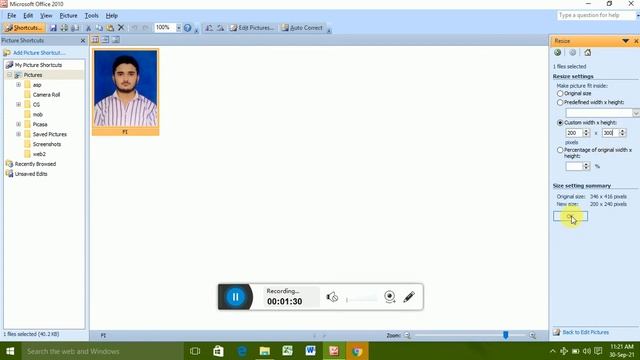Open the Tools menu
The height and width of the screenshot is (360, 640).
[x=91, y=16]
